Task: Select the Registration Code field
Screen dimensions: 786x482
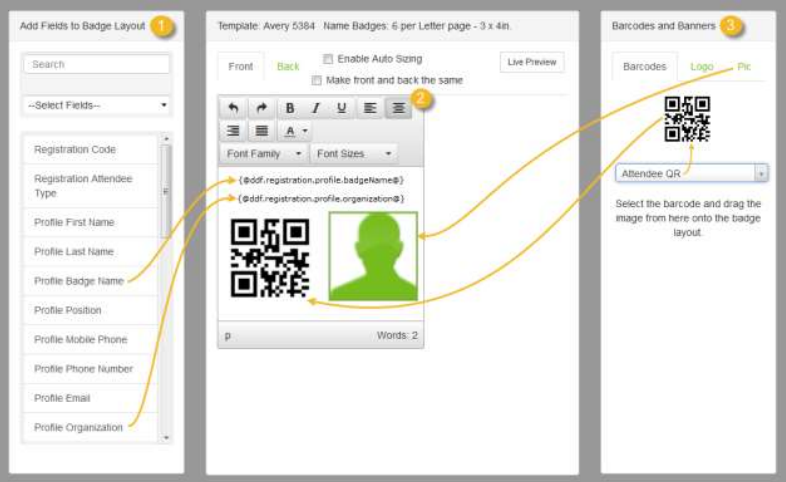Action: tap(90, 149)
